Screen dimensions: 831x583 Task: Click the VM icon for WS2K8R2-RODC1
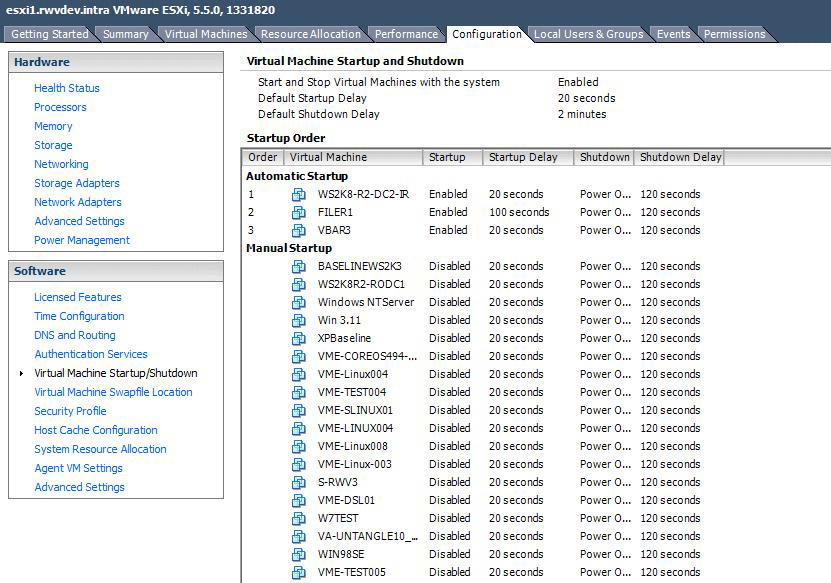(299, 285)
